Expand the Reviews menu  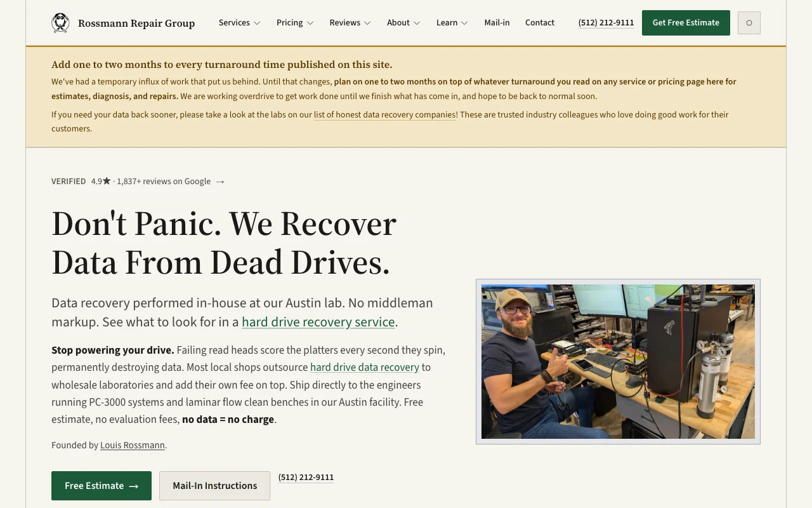[x=350, y=23]
